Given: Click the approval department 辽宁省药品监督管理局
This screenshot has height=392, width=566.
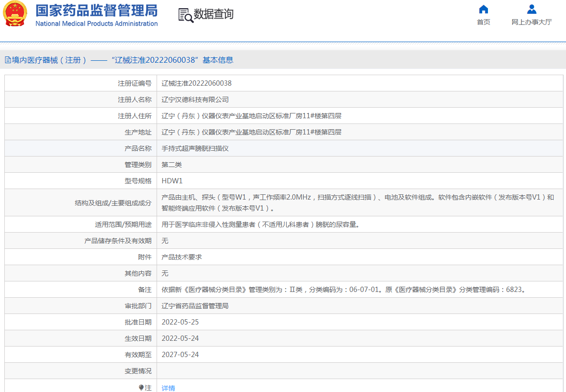Looking at the screenshot, I should point(195,306).
